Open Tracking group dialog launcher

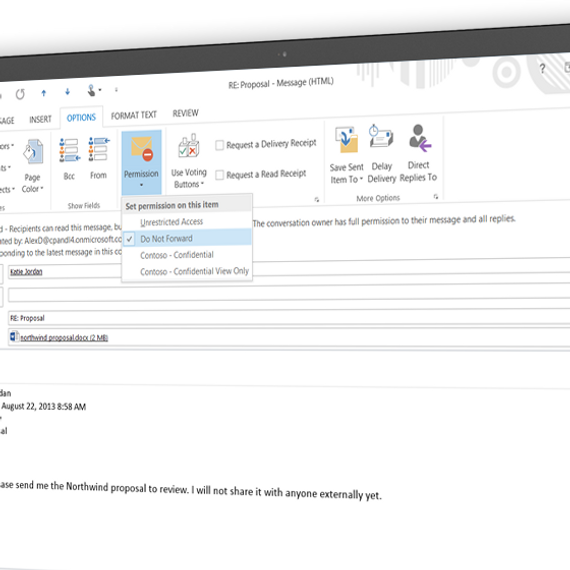pos(317,200)
